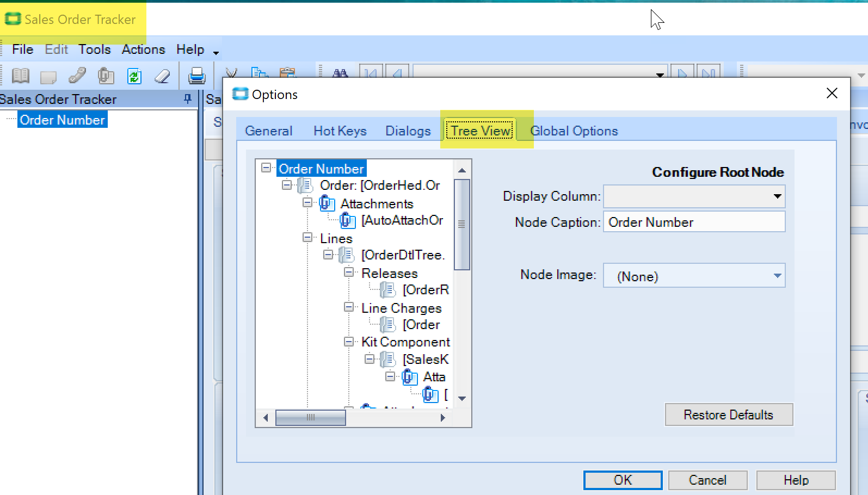Collapse the Attachments tree node
The image size is (868, 495).
[x=307, y=202]
